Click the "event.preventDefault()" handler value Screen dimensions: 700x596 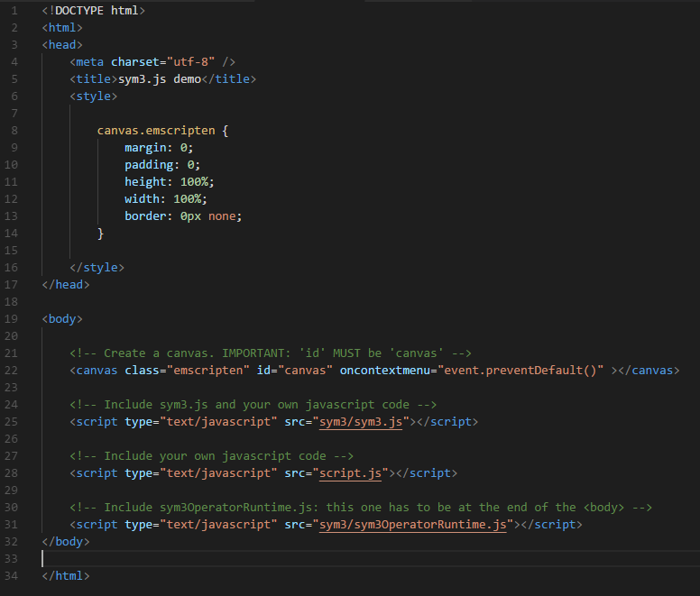pos(520,371)
